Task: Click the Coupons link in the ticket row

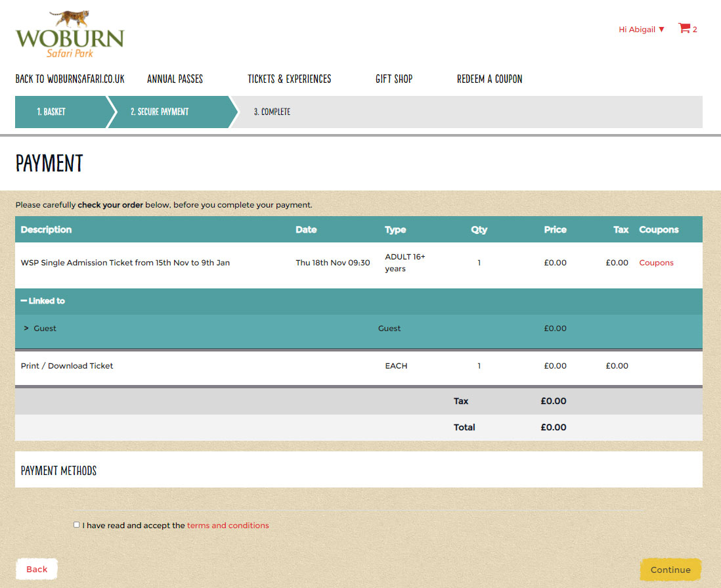Action: coord(656,263)
